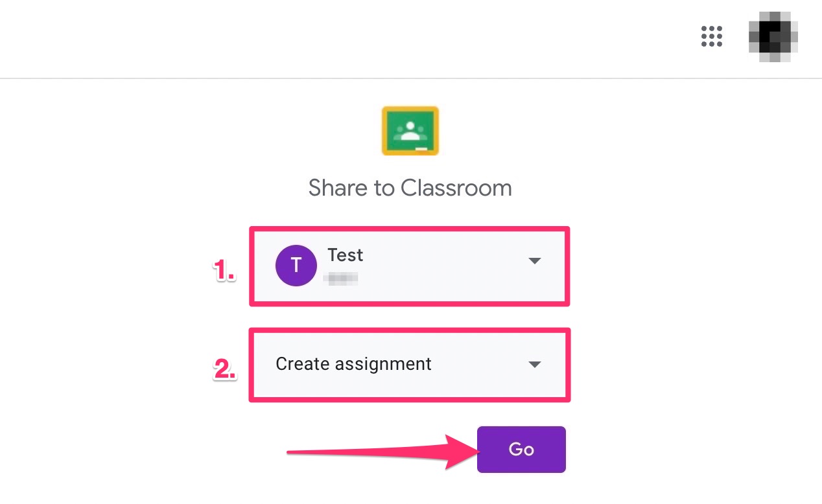822x504 pixels.
Task: Click the "Go" text label
Action: tap(521, 449)
